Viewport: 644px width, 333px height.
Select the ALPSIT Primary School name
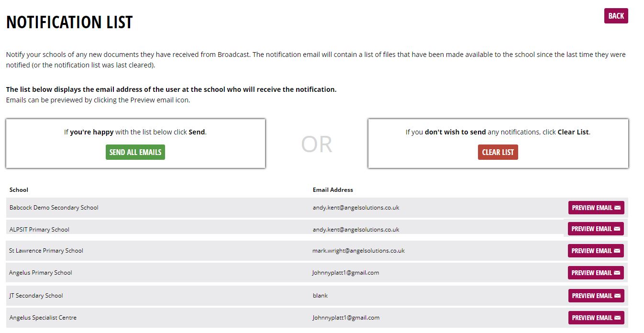[39, 230]
